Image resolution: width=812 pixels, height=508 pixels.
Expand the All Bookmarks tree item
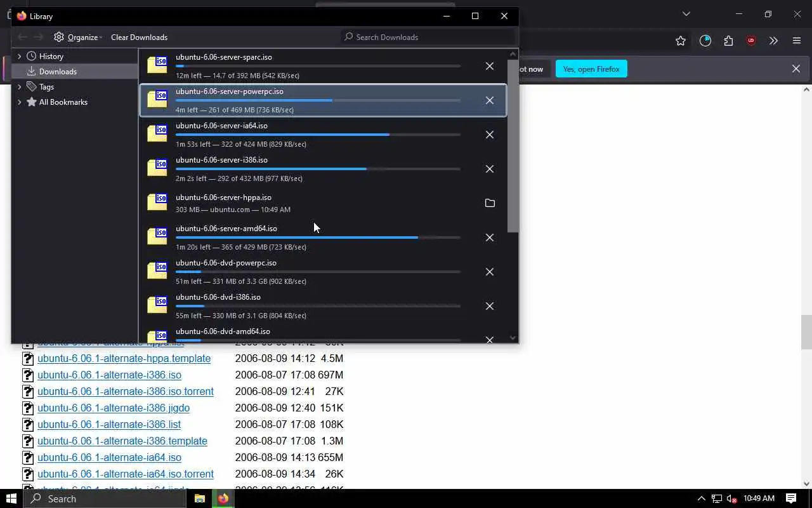pos(19,102)
